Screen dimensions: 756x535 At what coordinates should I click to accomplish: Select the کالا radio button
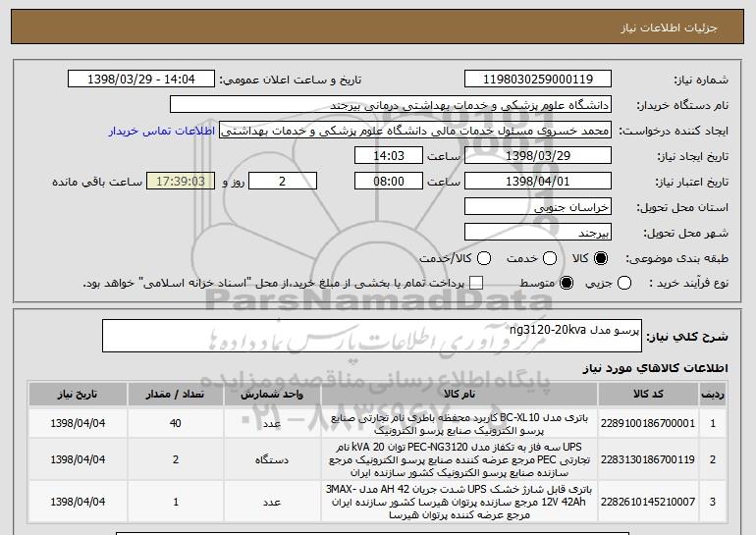(x=601, y=259)
